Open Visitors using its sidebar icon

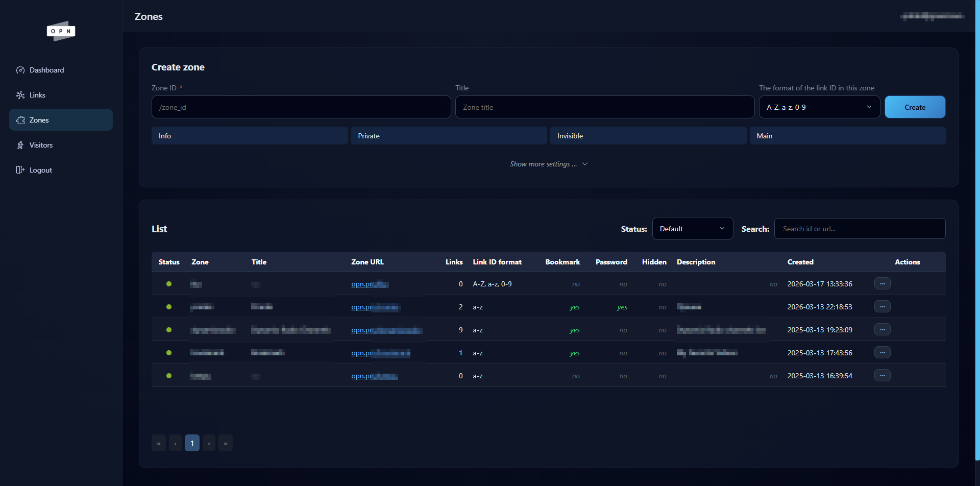click(20, 145)
